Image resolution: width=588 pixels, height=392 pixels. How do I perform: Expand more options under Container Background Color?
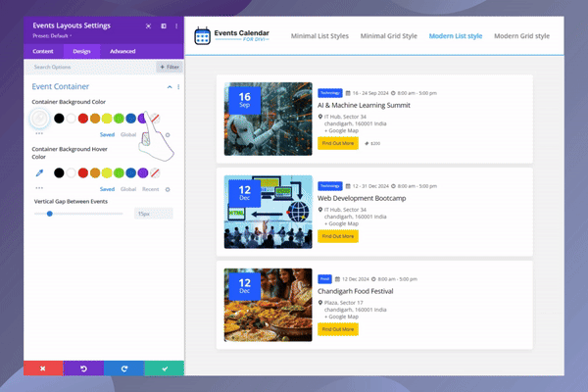pos(39,133)
